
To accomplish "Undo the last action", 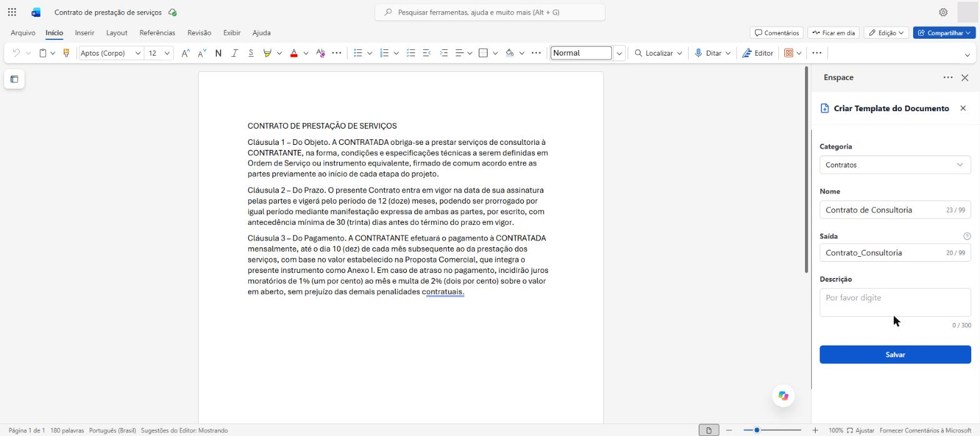I will click(16, 53).
